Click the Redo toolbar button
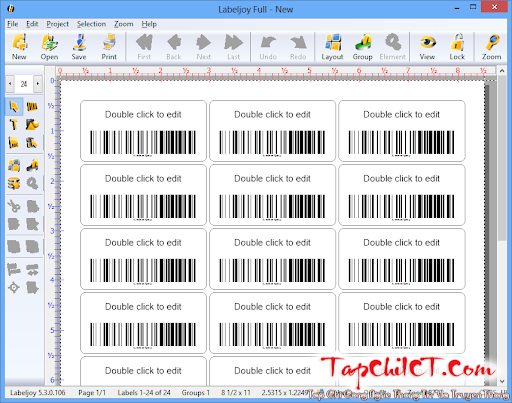Viewport: 512px width, 403px height. click(x=298, y=47)
